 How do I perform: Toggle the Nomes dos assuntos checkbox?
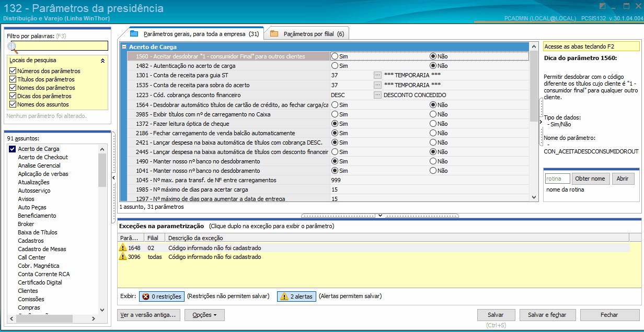[x=13, y=104]
